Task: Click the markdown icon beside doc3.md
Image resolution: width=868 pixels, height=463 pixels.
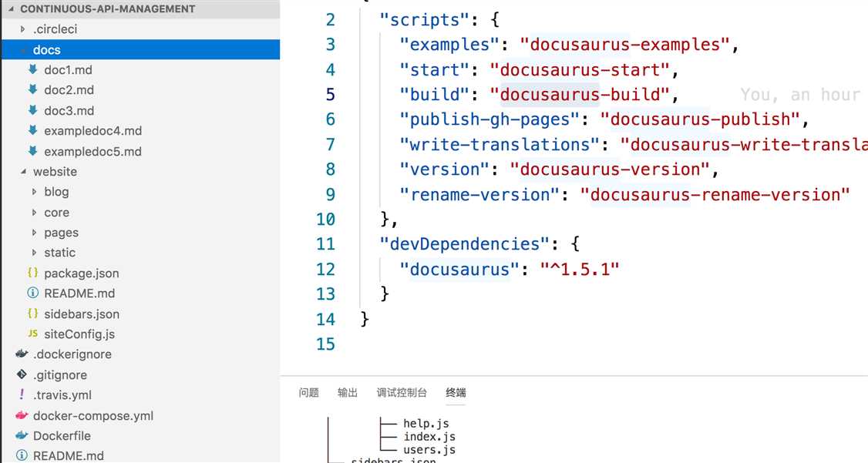Action: pos(32,110)
